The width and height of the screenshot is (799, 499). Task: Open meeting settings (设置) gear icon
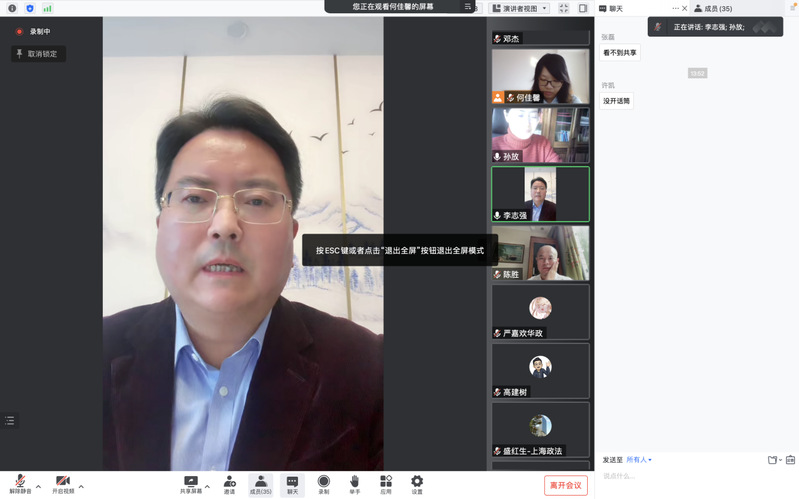417,484
